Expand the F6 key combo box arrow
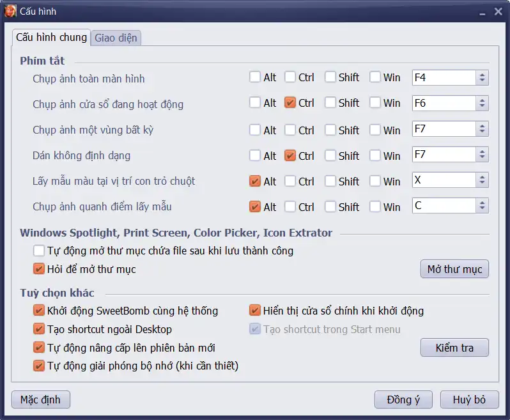This screenshot has width=510, height=420. click(482, 104)
